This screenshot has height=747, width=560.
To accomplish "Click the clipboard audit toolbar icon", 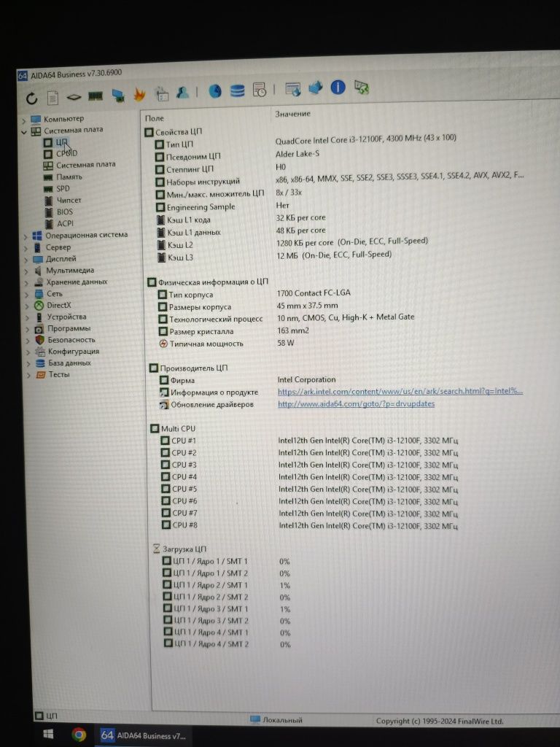I will tap(162, 93).
